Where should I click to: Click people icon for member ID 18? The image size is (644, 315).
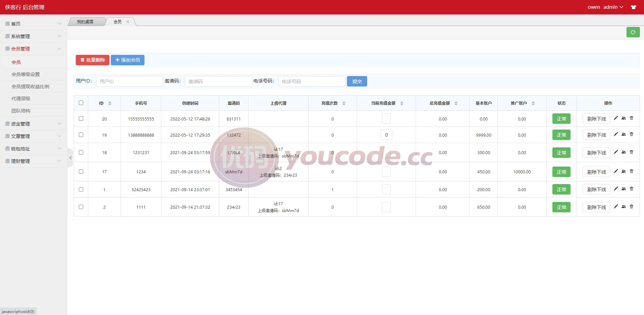(x=623, y=152)
